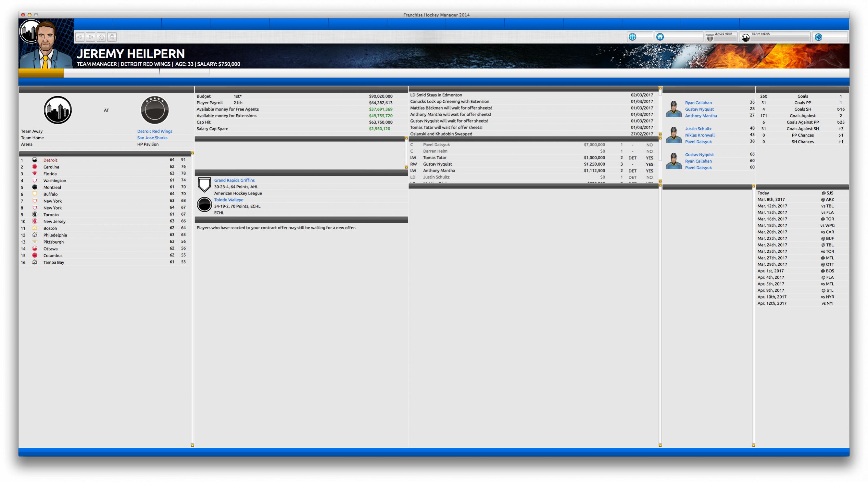
Task: Click player portrait beside Anthony Mantha link
Action: click(x=673, y=109)
